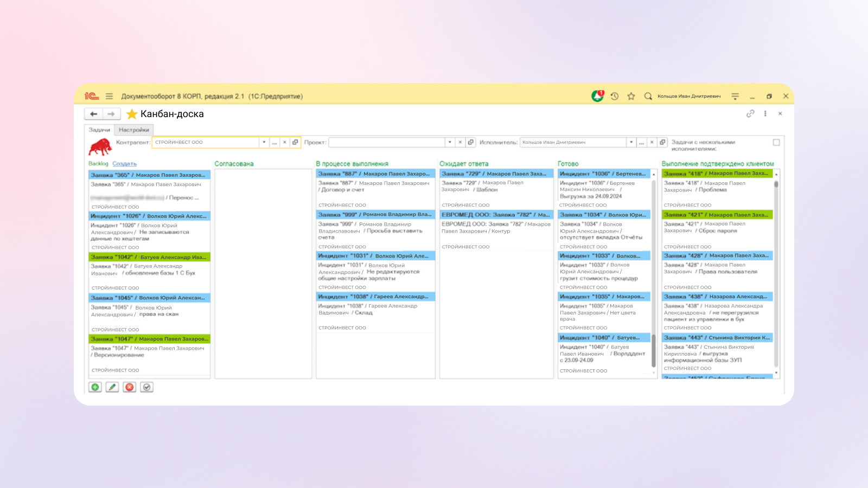Open the history clock icon
The width and height of the screenshot is (868, 488).
click(x=615, y=96)
